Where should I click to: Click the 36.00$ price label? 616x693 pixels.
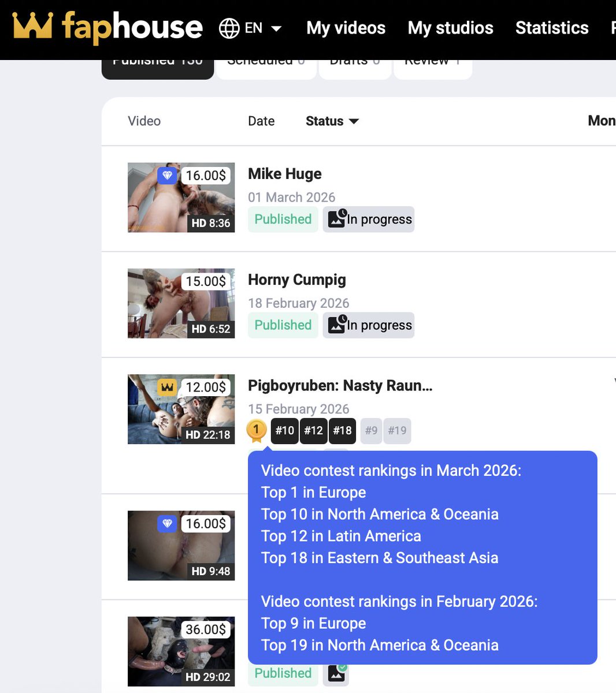click(x=206, y=629)
